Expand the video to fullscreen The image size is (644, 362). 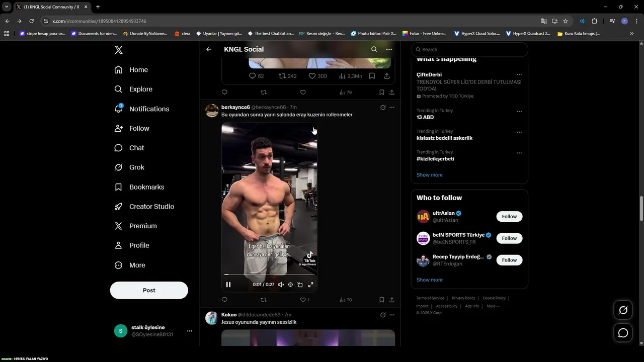click(310, 285)
